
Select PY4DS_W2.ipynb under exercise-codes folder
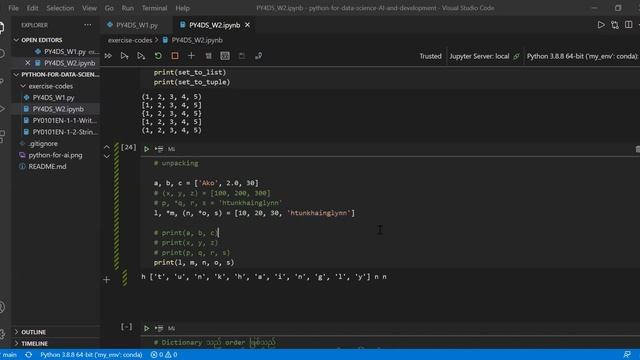click(58, 109)
